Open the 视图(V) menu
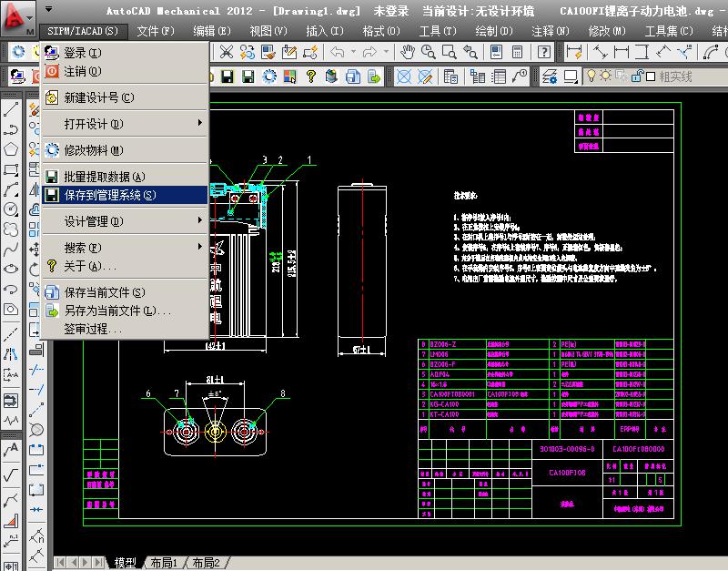Viewport: 728px width, 571px height. click(268, 31)
